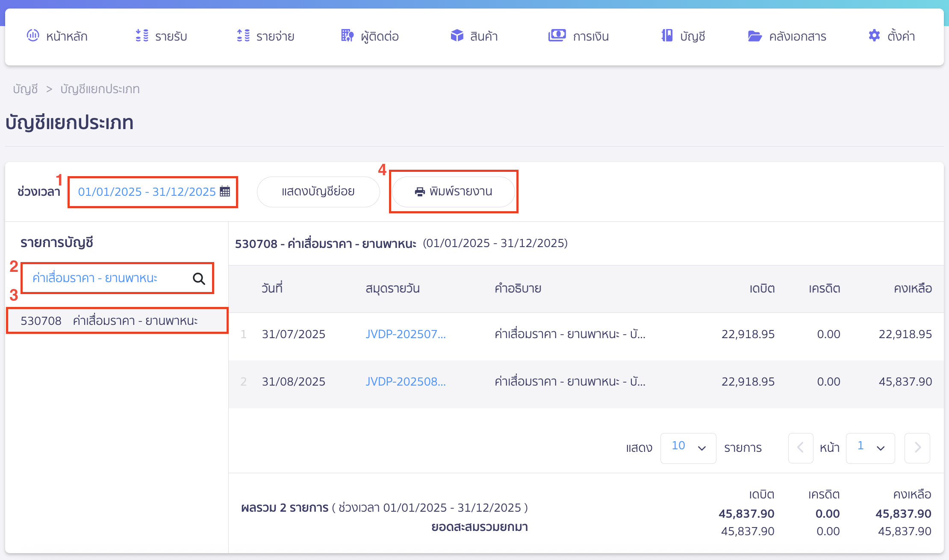This screenshot has width=949, height=560.
Task: Click the dashboard chart icon beside หน้าหลัก
Action: pyautogui.click(x=33, y=35)
